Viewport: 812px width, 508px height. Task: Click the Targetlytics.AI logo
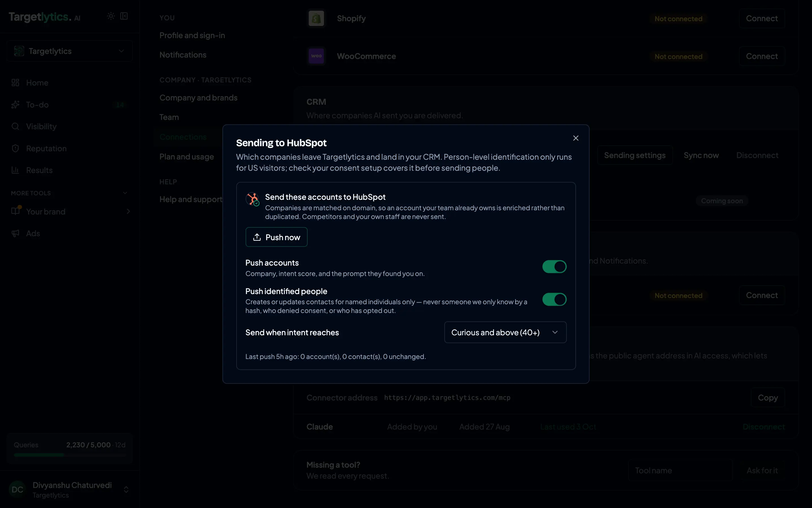coord(45,17)
